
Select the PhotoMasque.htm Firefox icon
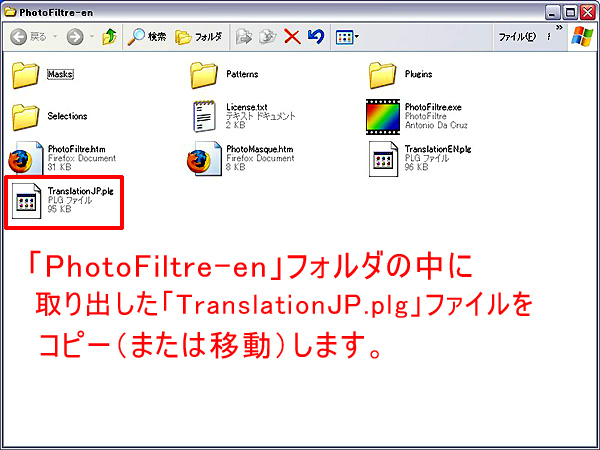pos(204,158)
